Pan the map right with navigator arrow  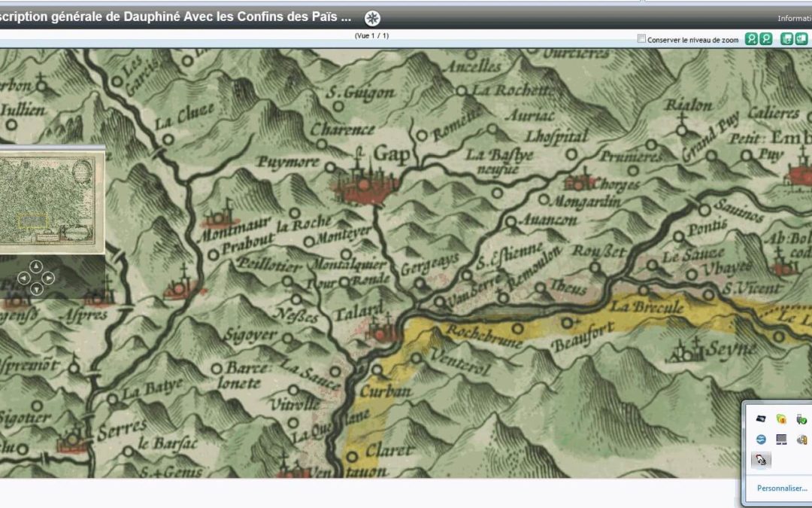point(48,278)
